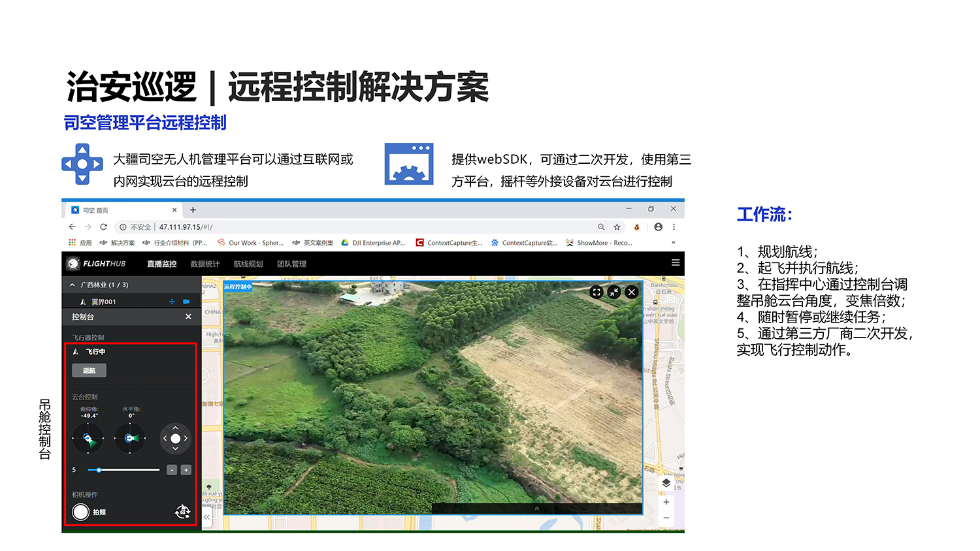Click the map zoom-in plus icon
This screenshot has width=980, height=551.
(666, 502)
